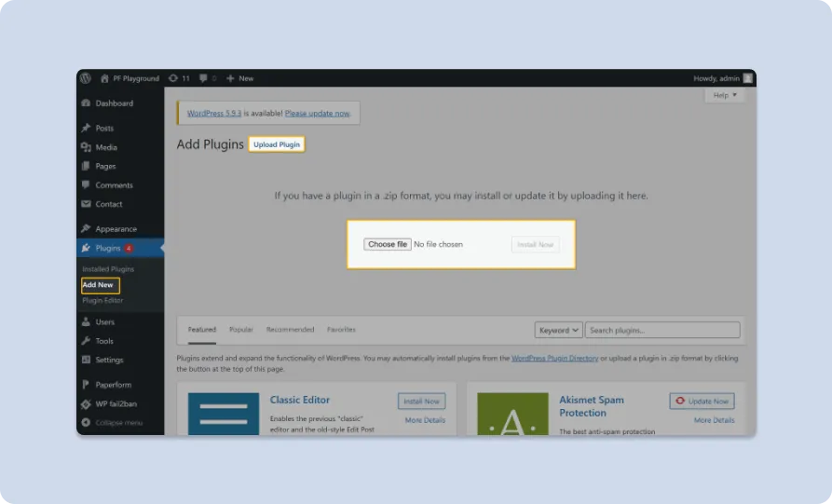The image size is (832, 504).
Task: Click Update Now for Akismet
Action: coord(702,402)
